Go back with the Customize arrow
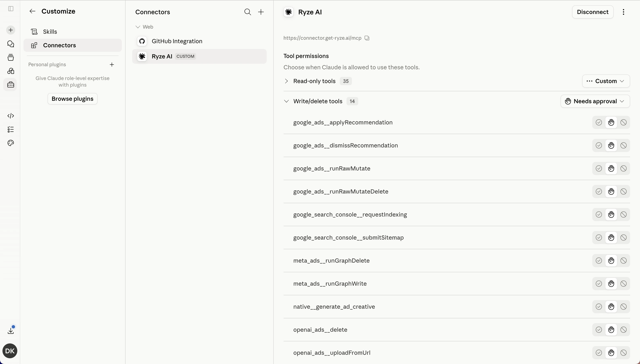 [x=32, y=11]
